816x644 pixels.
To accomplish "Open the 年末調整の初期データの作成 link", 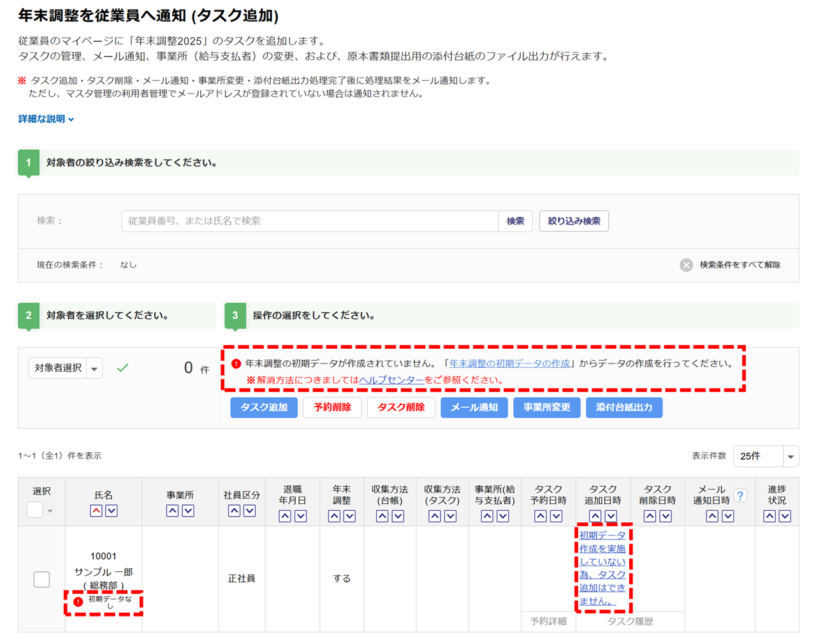I will click(509, 363).
